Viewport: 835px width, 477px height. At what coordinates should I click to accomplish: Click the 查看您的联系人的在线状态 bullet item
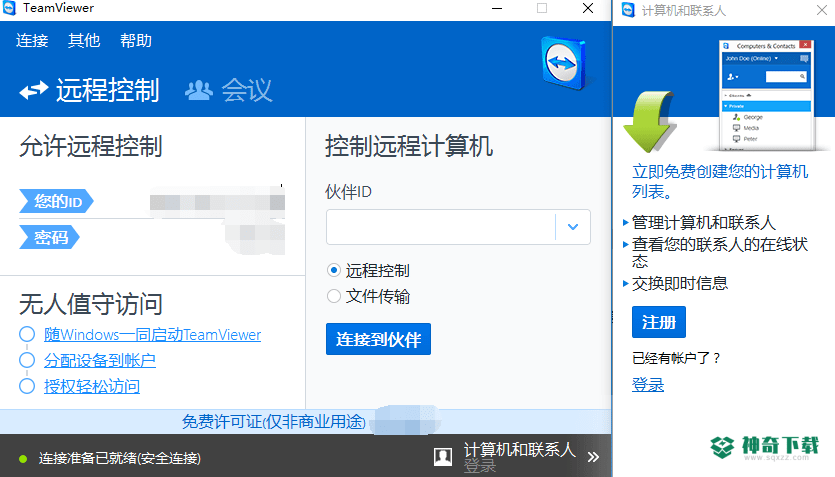click(x=719, y=252)
